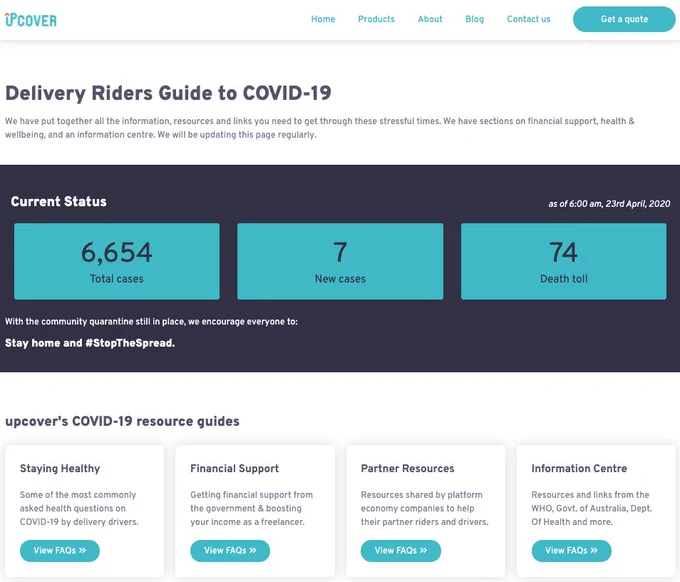This screenshot has height=582, width=680.
Task: Click the as of 6:00 am, 23rd April date
Action: click(609, 204)
